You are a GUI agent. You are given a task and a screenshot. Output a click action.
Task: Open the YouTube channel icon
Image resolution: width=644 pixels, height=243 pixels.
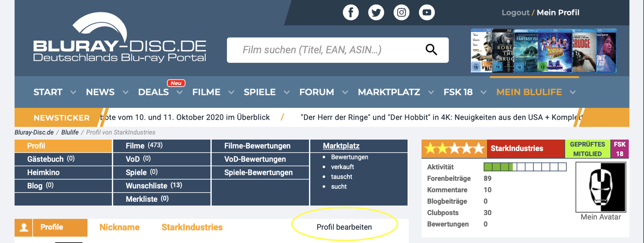(427, 12)
